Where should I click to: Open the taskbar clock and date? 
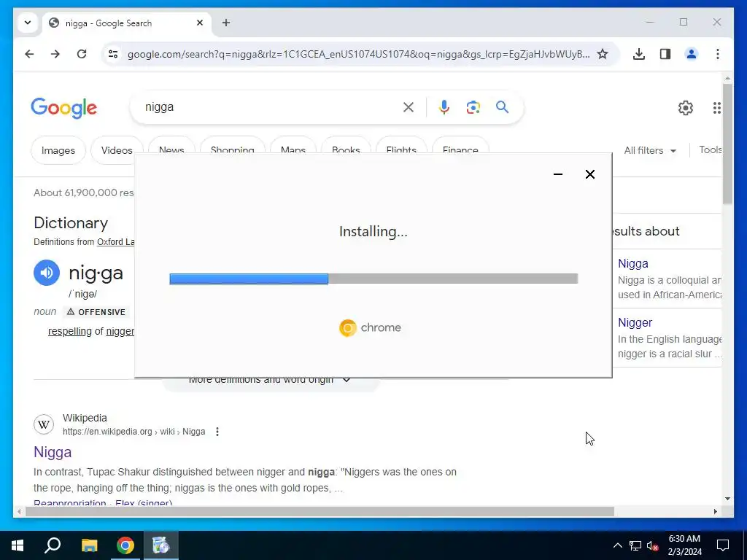coord(684,545)
